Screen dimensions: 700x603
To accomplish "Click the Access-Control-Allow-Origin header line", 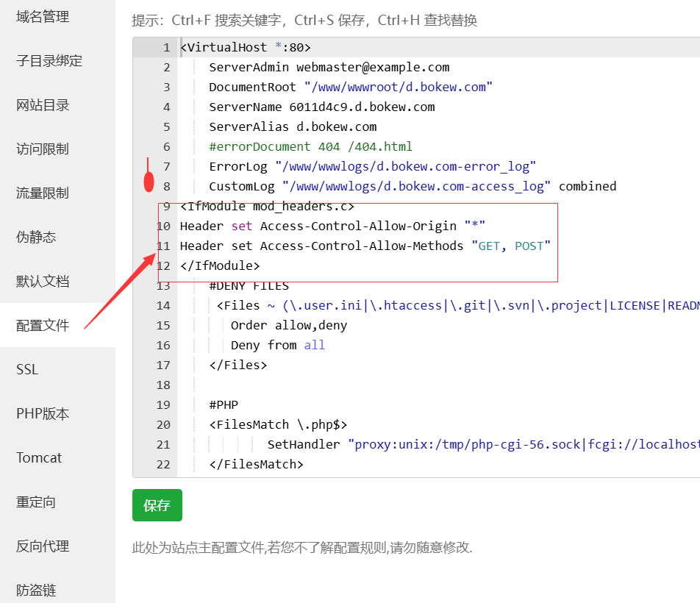I will [332, 226].
